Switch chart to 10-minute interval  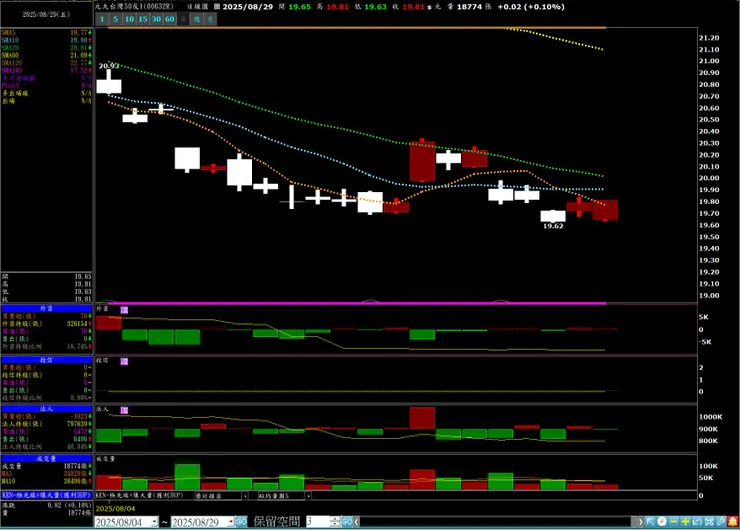pyautogui.click(x=129, y=19)
